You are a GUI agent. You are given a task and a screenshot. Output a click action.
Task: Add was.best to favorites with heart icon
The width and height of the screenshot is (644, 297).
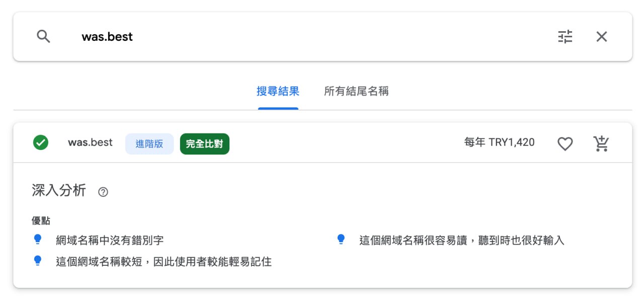pyautogui.click(x=566, y=144)
